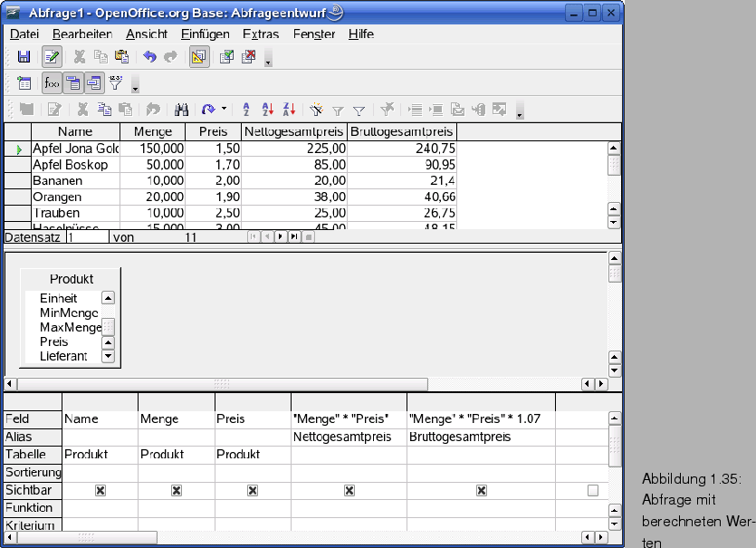Go to the next record navigation button
Screen dimensions: 756x548
[280, 237]
